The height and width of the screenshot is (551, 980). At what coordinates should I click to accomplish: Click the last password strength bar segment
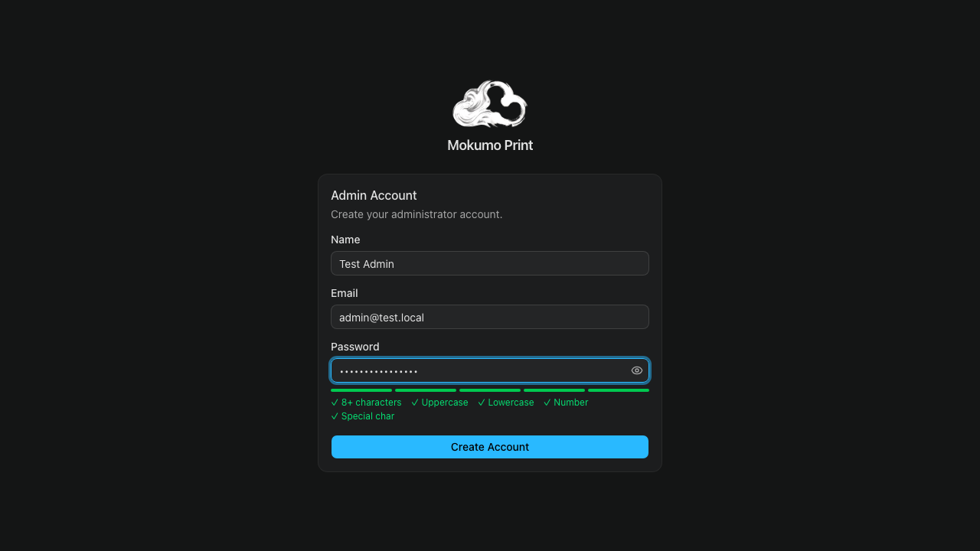tap(618, 390)
